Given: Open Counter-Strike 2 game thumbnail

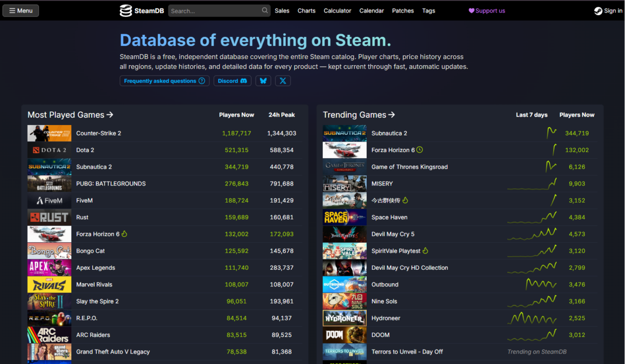Looking at the screenshot, I should click(49, 133).
